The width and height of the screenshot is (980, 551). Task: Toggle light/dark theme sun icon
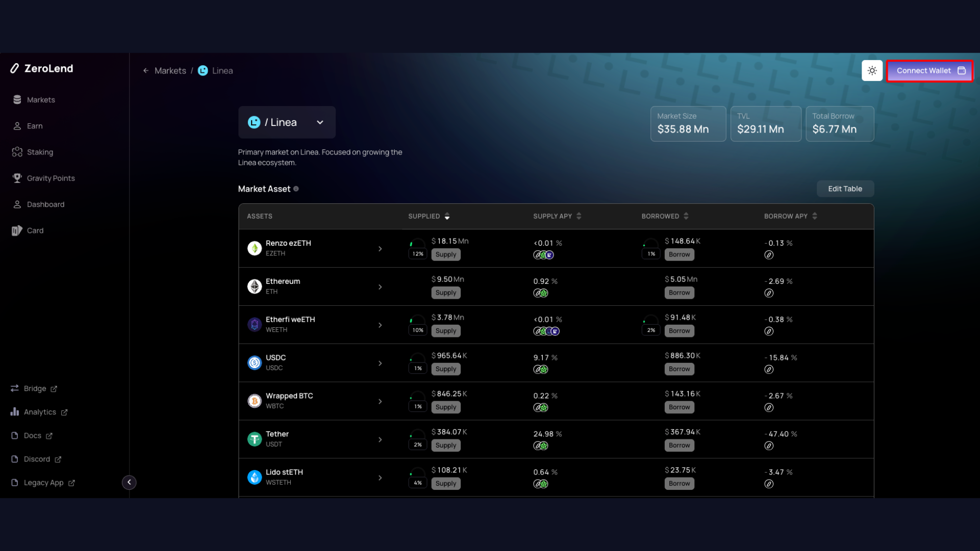tap(872, 70)
